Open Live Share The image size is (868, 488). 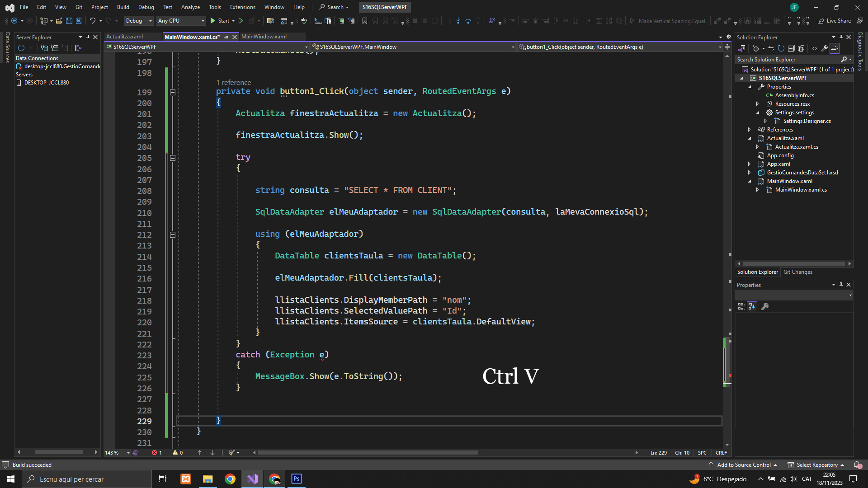[x=835, y=21]
